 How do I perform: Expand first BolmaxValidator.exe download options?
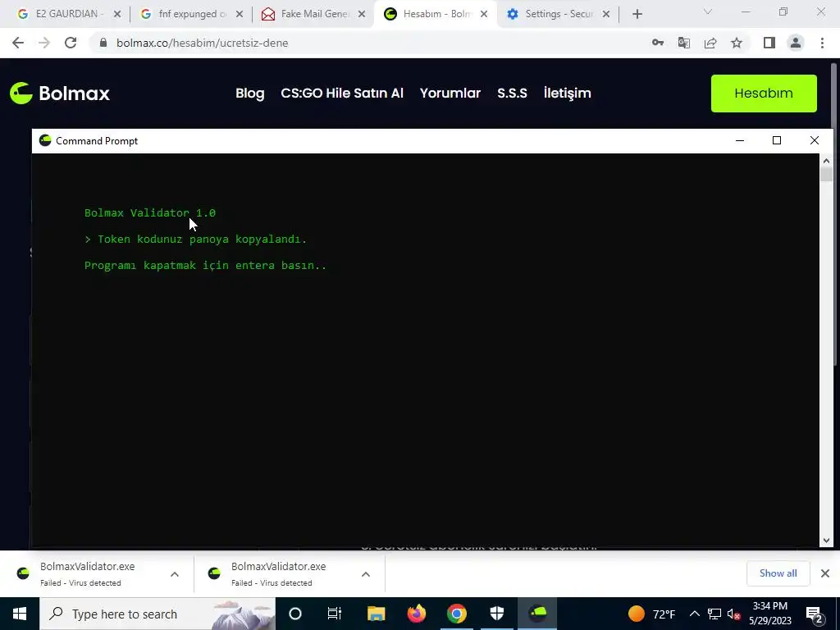coord(175,573)
